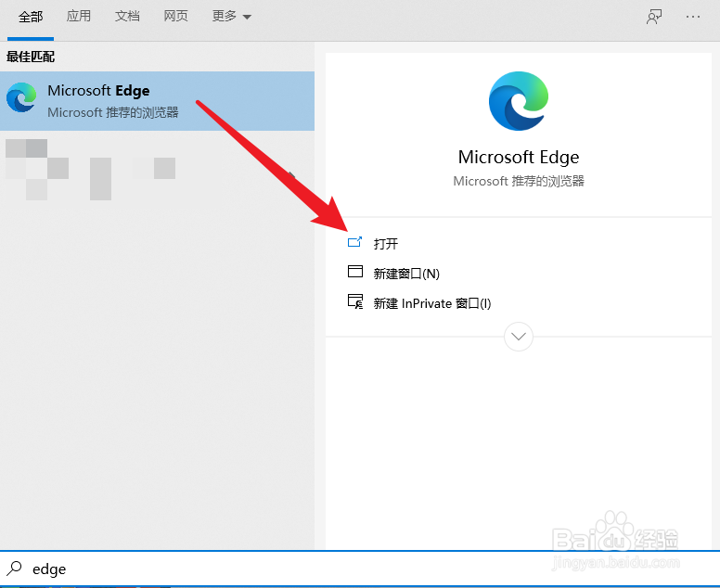
Task: Click the InPrivate window icon
Action: tap(355, 301)
